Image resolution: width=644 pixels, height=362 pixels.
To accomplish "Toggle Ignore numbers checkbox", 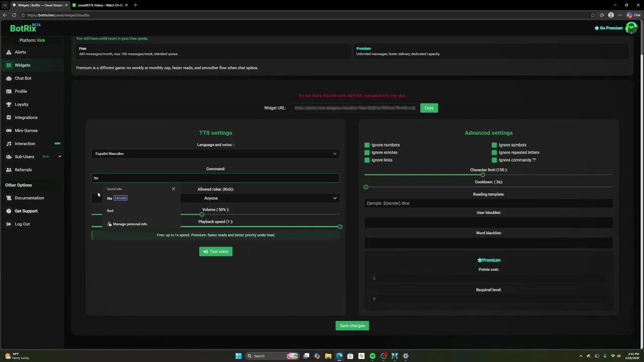I will (x=367, y=145).
